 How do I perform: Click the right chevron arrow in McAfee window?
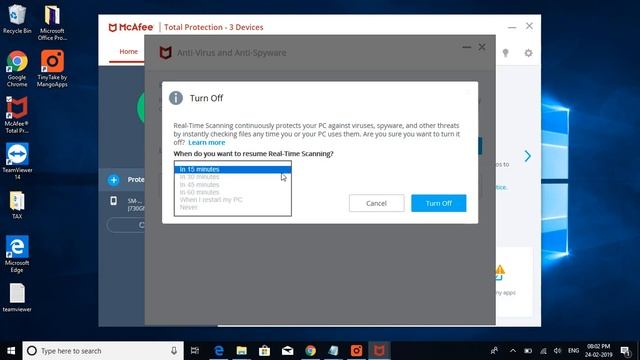tap(527, 156)
